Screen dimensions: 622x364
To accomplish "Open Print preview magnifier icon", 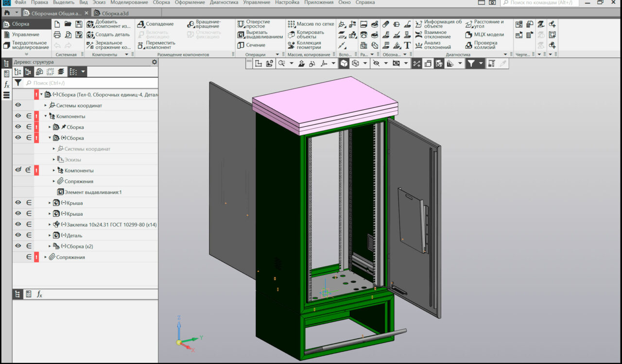I will [68, 35].
